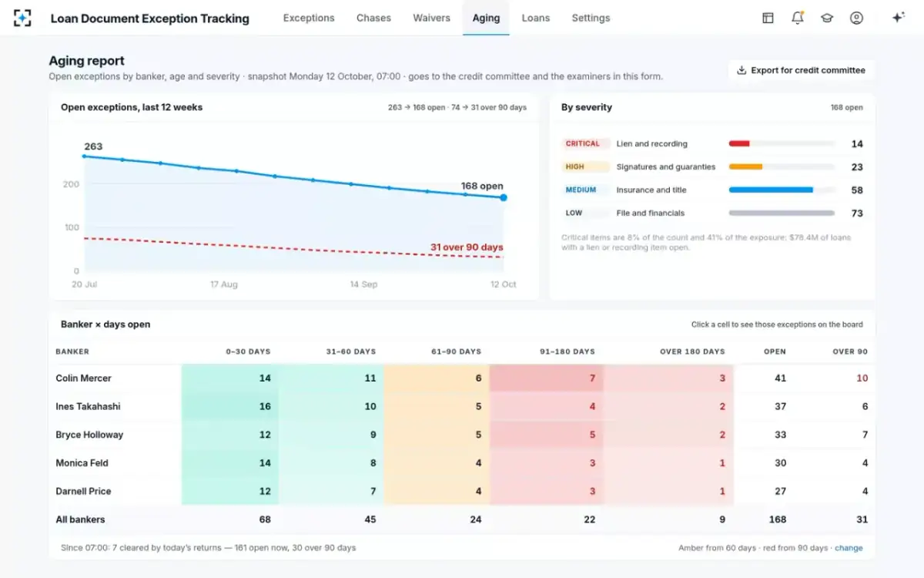Image resolution: width=924 pixels, height=578 pixels.
Task: Click Colin Mercer's over 180 days cell
Action: tap(668, 378)
